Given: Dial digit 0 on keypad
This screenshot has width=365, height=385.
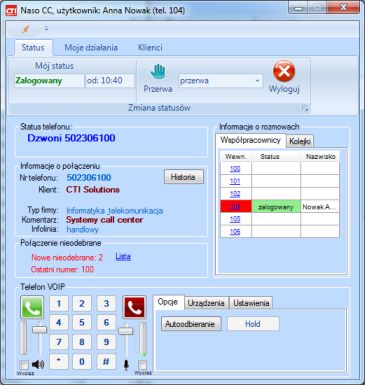Looking at the screenshot, I should [82, 361].
